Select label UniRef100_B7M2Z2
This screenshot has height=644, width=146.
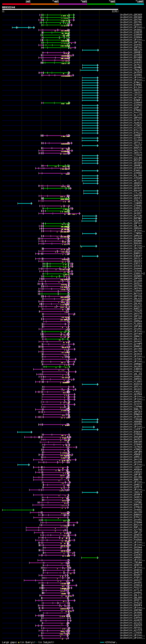click(131, 133)
